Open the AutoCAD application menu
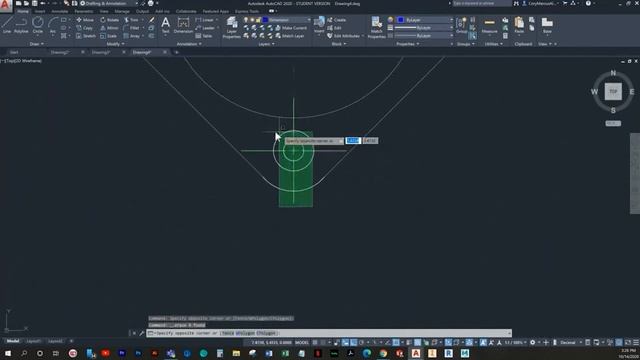The image size is (640, 360). click(x=5, y=6)
